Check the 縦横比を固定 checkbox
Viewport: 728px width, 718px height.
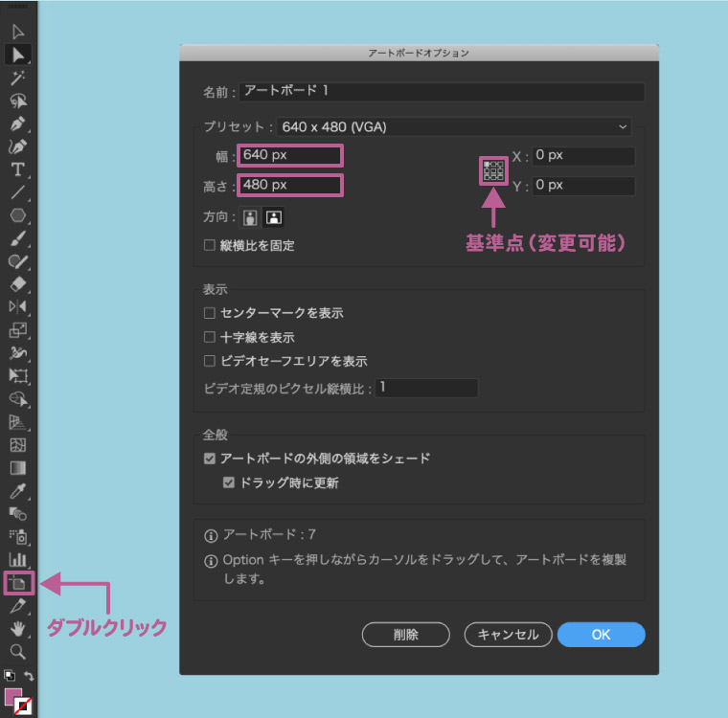point(210,245)
